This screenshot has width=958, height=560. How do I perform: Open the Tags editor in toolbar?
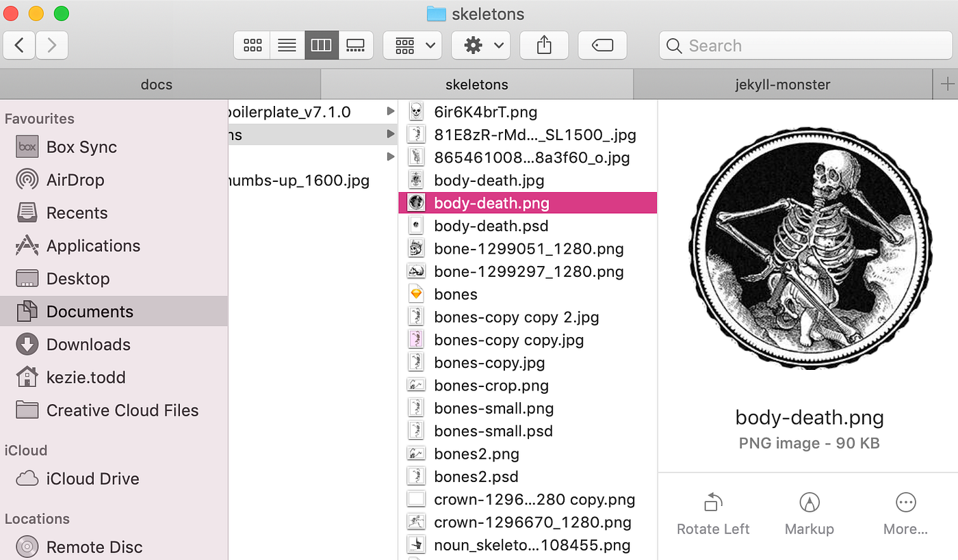(x=602, y=45)
